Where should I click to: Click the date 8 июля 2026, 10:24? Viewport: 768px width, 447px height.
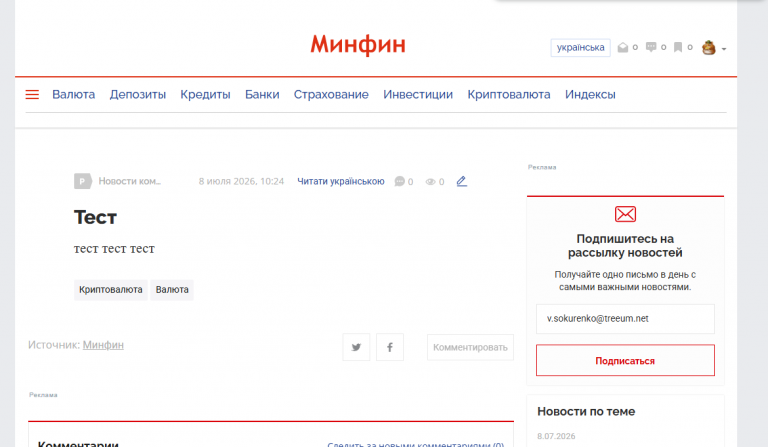tap(241, 181)
